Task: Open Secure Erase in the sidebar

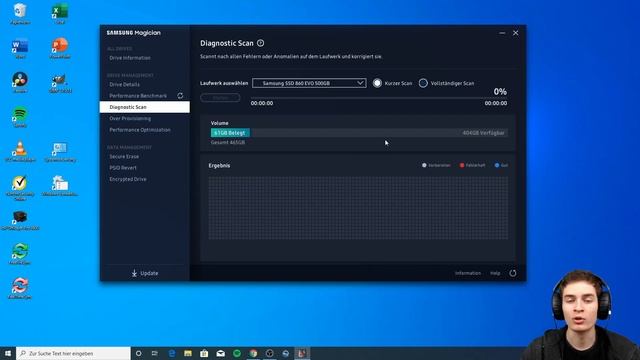Action: pos(124,156)
